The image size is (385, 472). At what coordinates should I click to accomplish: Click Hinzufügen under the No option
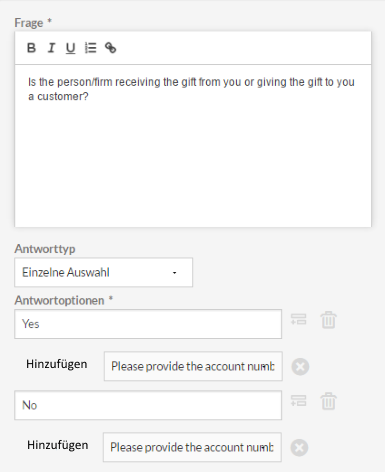point(58,445)
